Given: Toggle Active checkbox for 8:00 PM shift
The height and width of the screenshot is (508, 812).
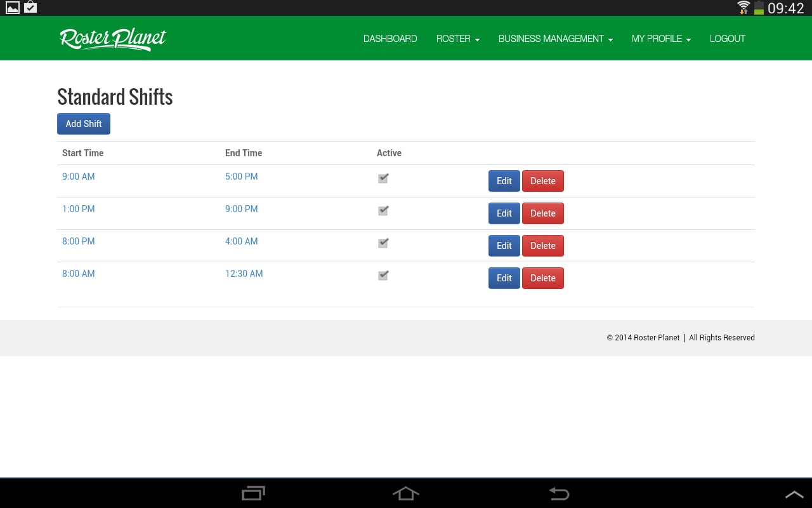Looking at the screenshot, I should [383, 243].
